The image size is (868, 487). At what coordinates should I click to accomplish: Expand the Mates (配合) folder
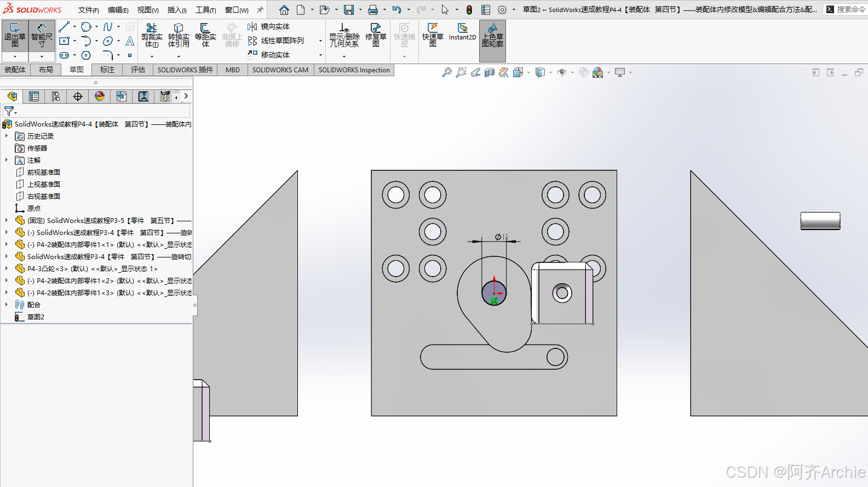[x=7, y=305]
